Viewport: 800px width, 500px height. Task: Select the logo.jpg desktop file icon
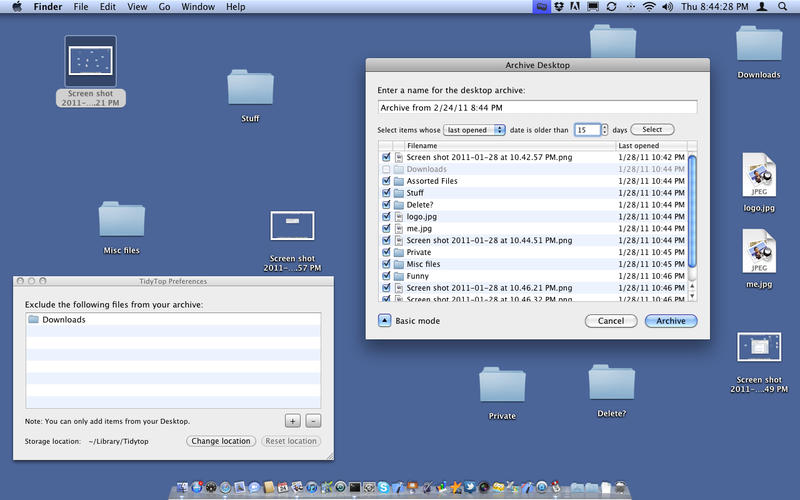759,177
